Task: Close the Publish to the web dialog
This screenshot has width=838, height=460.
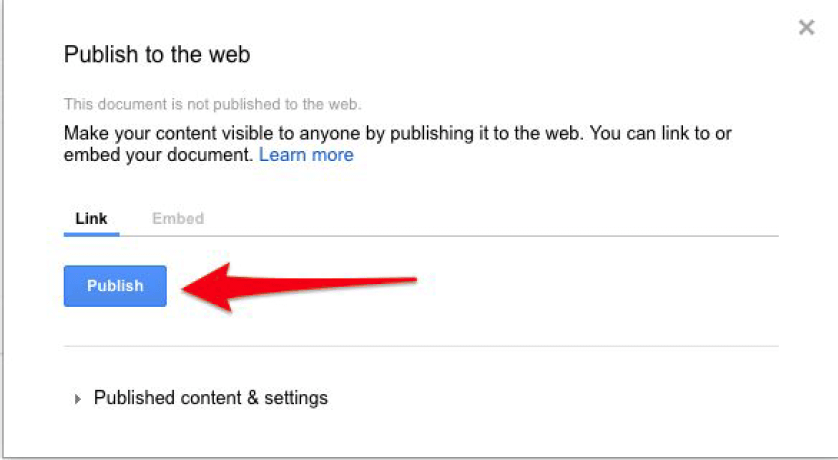Action: pyautogui.click(x=806, y=28)
